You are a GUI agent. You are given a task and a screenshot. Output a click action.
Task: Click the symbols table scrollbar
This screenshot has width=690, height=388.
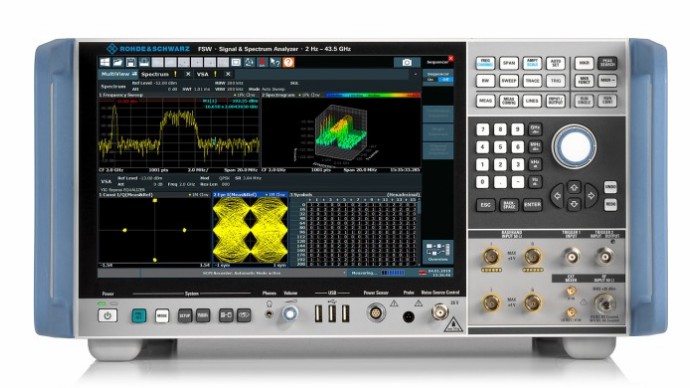[x=418, y=232]
